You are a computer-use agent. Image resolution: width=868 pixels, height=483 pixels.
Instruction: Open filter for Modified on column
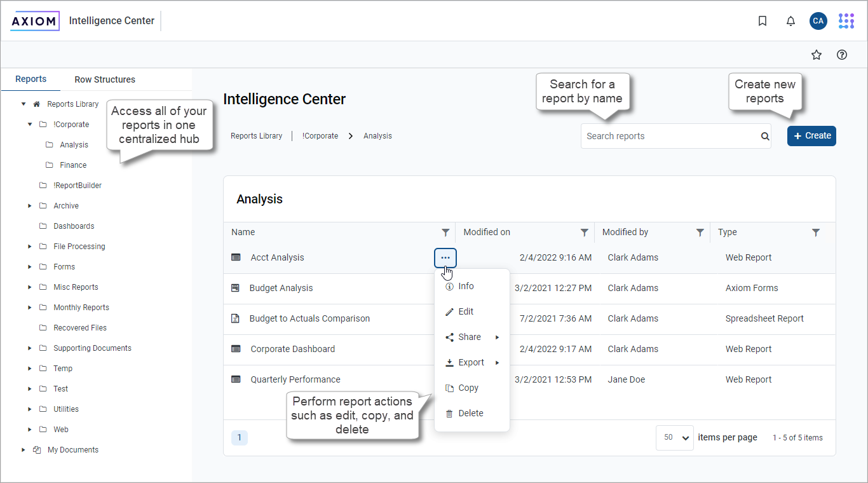pos(585,233)
